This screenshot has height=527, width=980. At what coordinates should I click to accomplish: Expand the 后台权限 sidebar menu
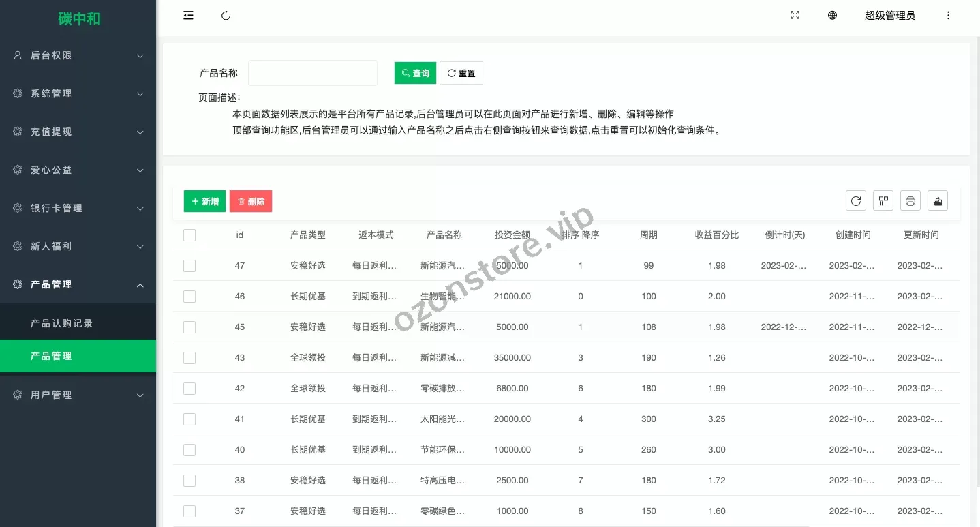click(78, 56)
